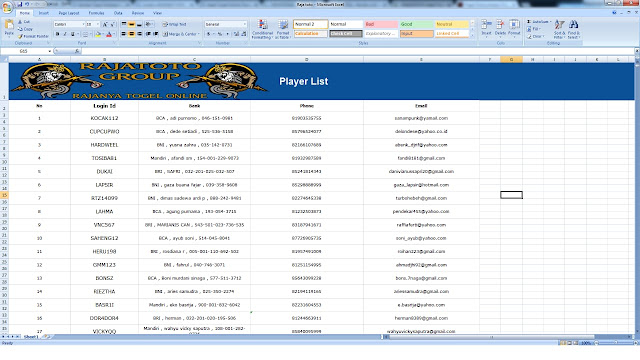This screenshot has height=360, width=640.
Task: Switch to the Insert tab
Action: [x=44, y=13]
